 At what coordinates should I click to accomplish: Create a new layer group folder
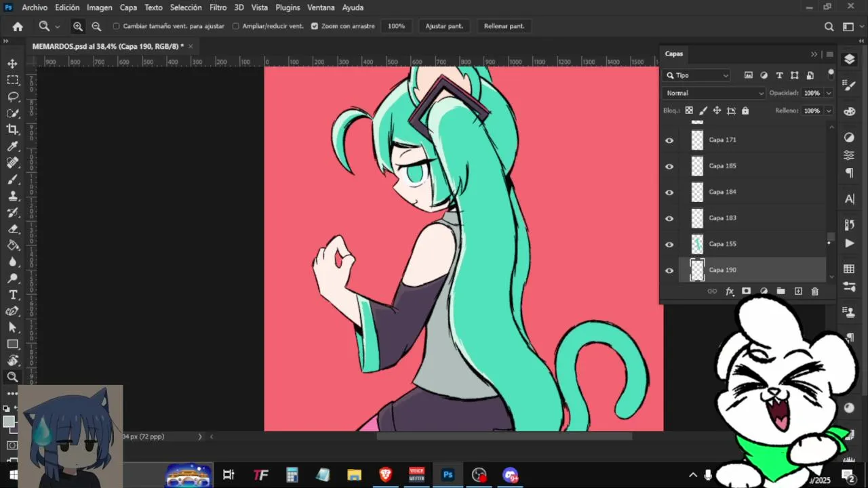point(781,291)
